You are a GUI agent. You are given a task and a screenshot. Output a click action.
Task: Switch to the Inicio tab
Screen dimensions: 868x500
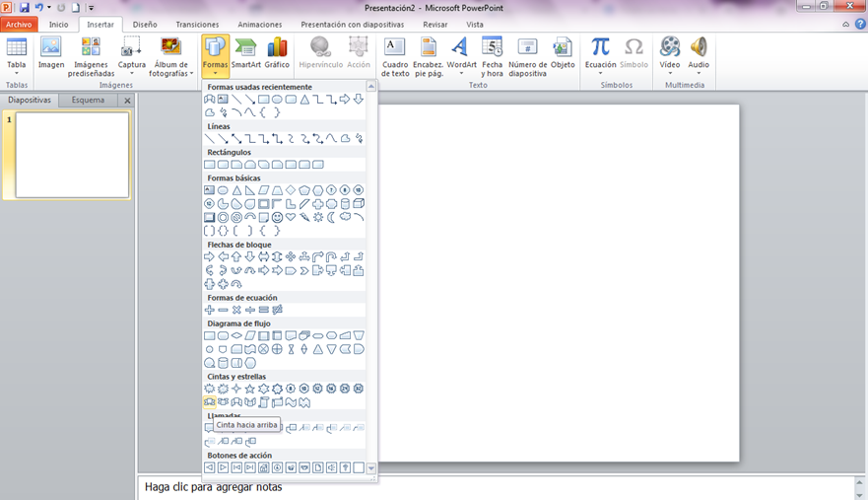[x=58, y=25]
